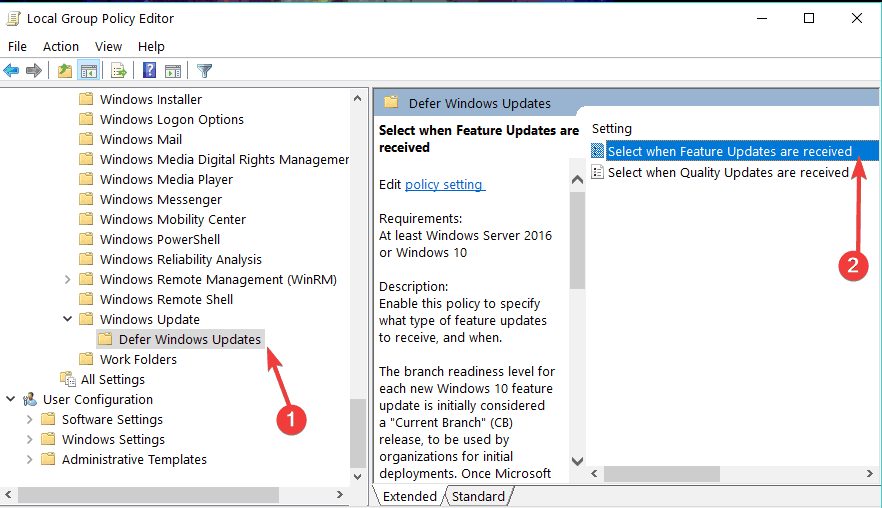Image resolution: width=882 pixels, height=508 pixels.
Task: Expand the Software Settings node
Action: [29, 419]
